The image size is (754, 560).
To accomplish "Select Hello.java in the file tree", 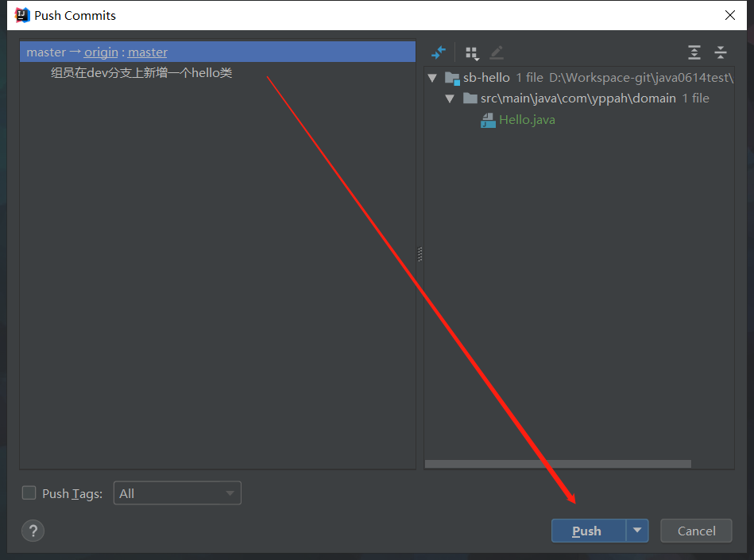I will point(527,120).
